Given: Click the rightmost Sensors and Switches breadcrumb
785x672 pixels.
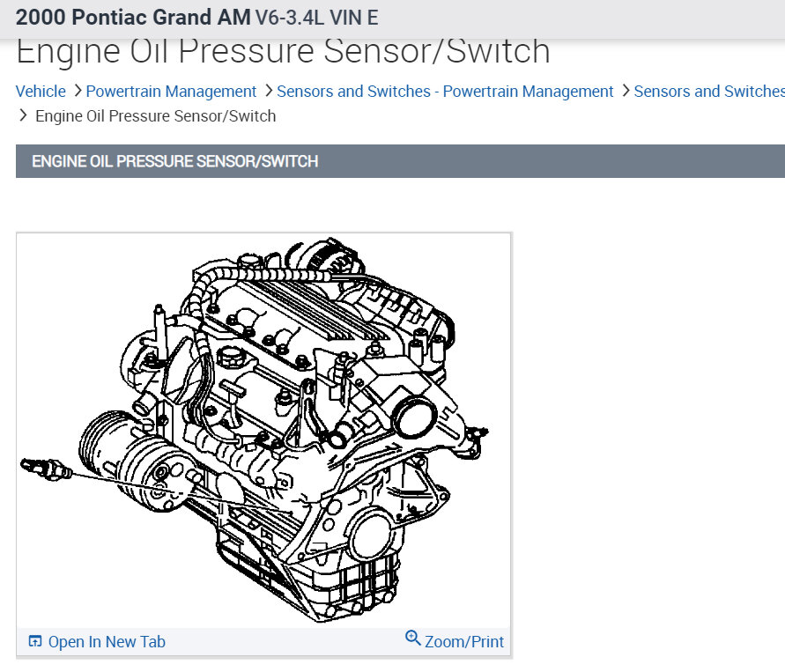Looking at the screenshot, I should pyautogui.click(x=709, y=91).
